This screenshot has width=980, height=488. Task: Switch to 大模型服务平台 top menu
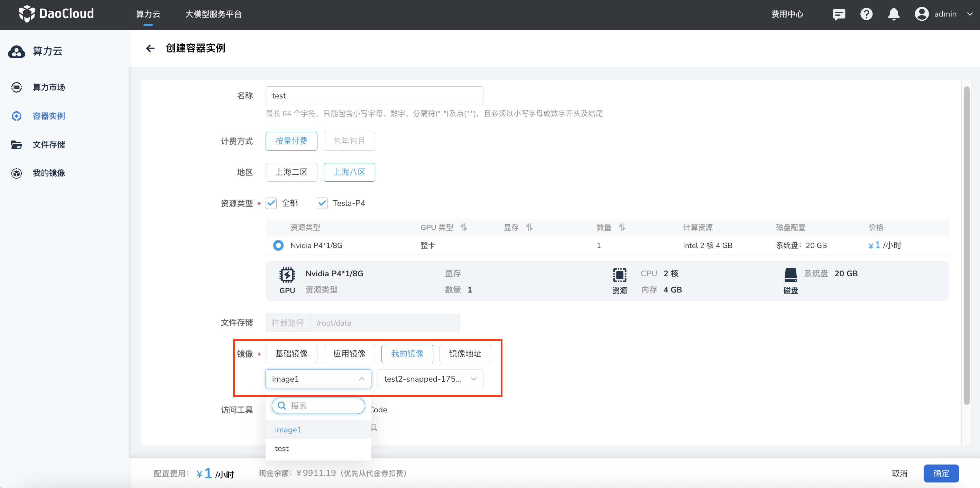pos(213,14)
